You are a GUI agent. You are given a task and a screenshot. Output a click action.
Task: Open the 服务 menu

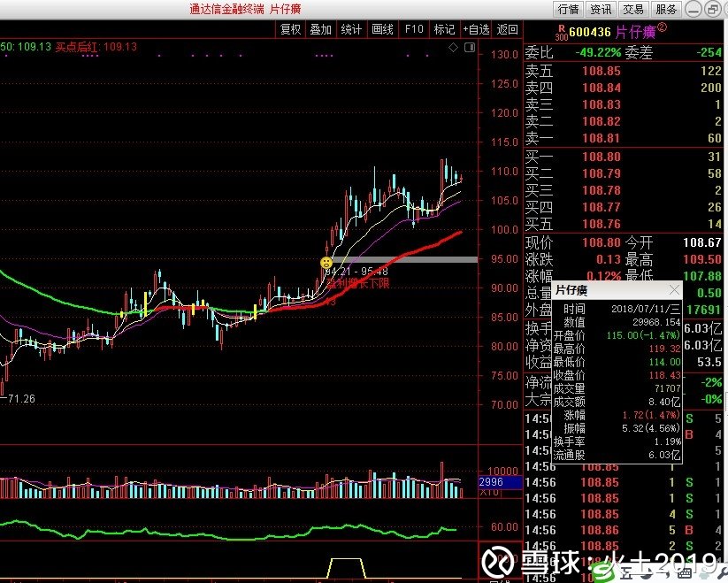[666, 9]
